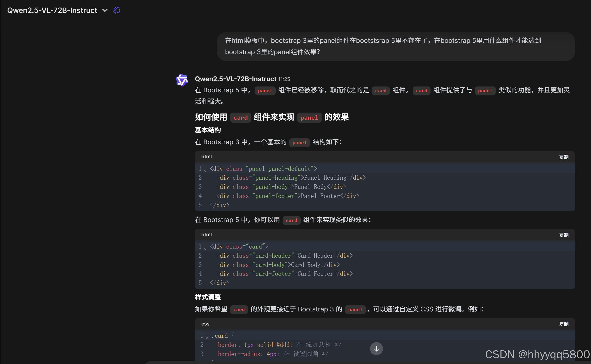
Task: Copy the panel-default HTML code block
Action: coord(564,157)
